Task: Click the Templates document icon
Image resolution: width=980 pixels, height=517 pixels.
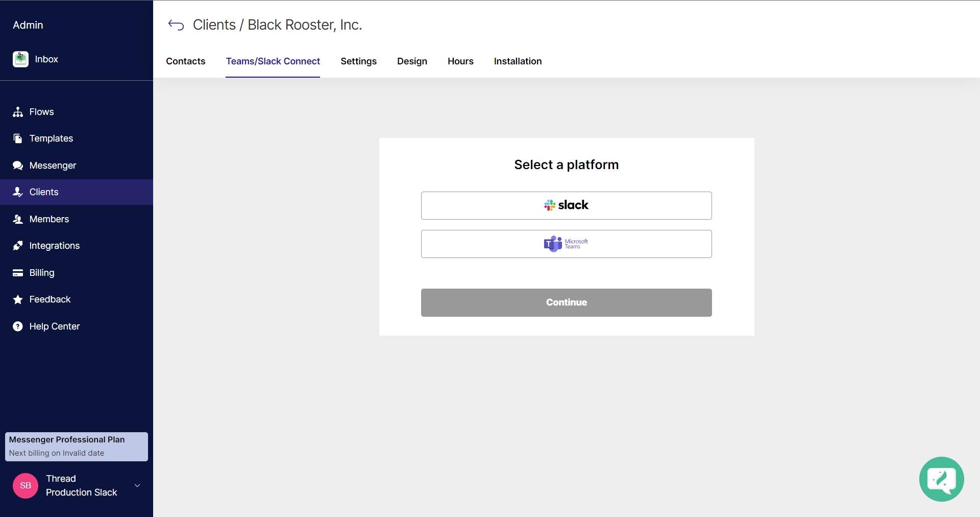Action: point(18,138)
